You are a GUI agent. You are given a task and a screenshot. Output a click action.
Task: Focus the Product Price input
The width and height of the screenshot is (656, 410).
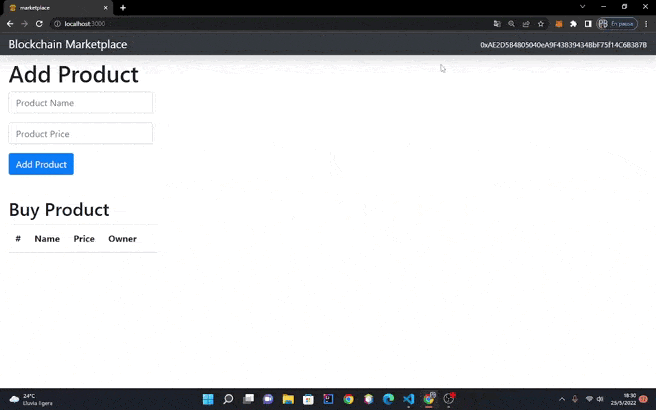(81, 133)
